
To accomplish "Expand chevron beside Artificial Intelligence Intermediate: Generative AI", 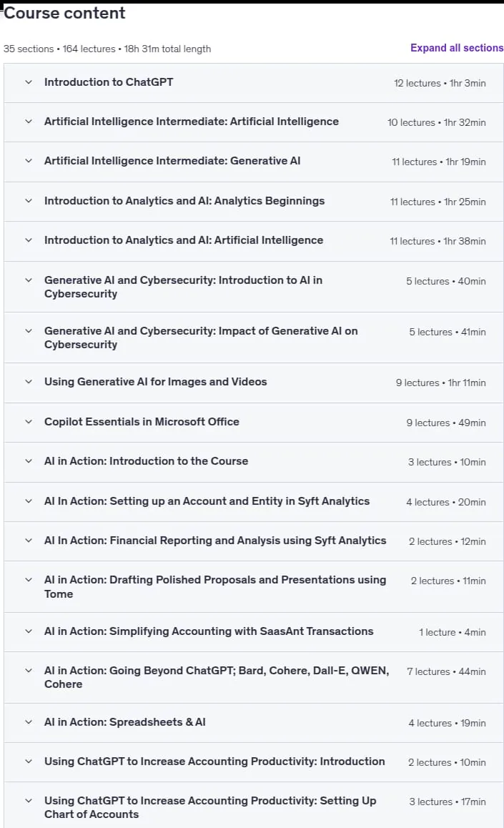I will (x=29, y=161).
